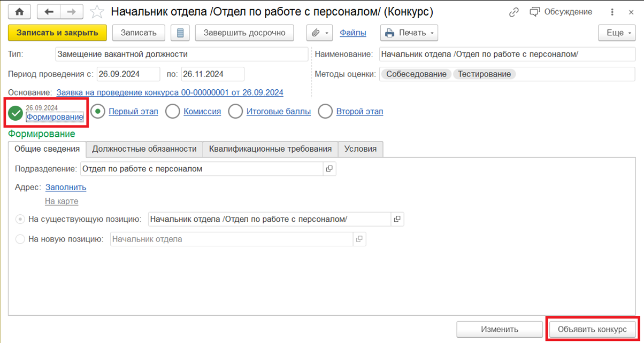Open the Подразделение field selection icon
This screenshot has width=644, height=343.
click(329, 169)
